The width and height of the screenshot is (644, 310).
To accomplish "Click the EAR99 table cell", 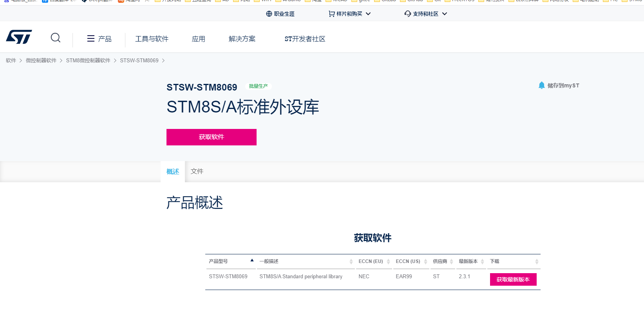I will [x=404, y=276].
